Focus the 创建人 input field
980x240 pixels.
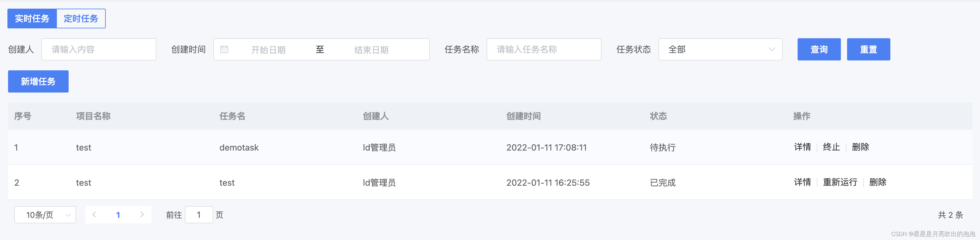pyautogui.click(x=99, y=49)
